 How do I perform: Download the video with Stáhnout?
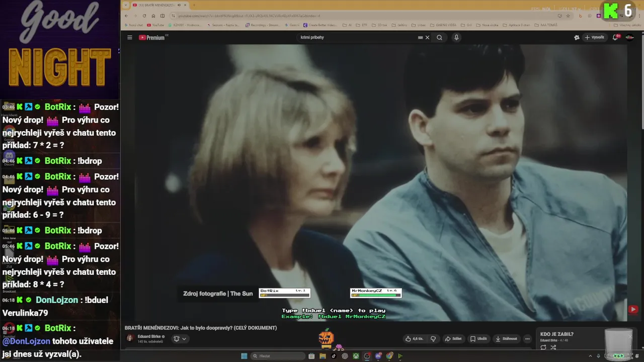point(506,339)
